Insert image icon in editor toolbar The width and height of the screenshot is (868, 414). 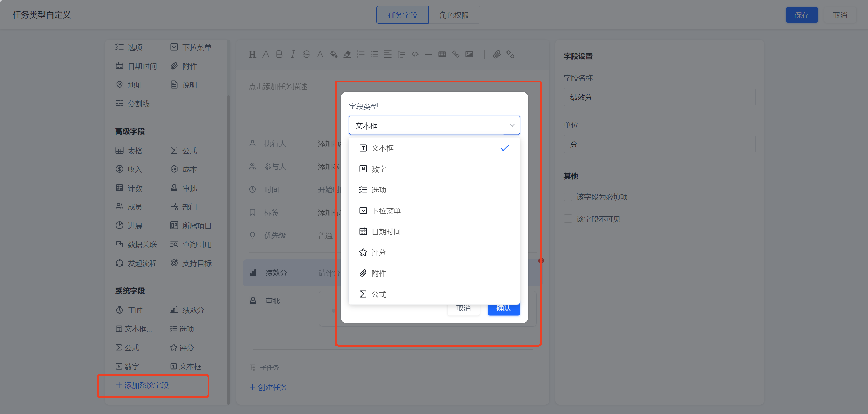click(x=469, y=54)
